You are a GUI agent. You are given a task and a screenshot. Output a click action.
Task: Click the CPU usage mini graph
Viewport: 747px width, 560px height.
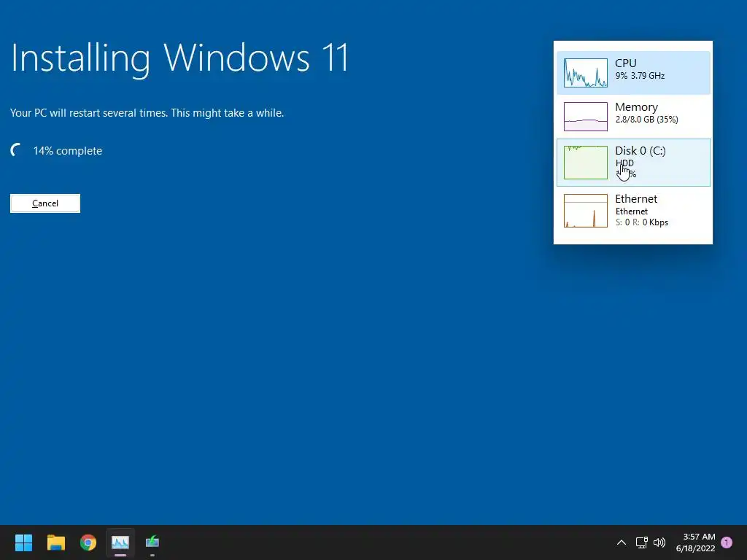[x=586, y=73]
